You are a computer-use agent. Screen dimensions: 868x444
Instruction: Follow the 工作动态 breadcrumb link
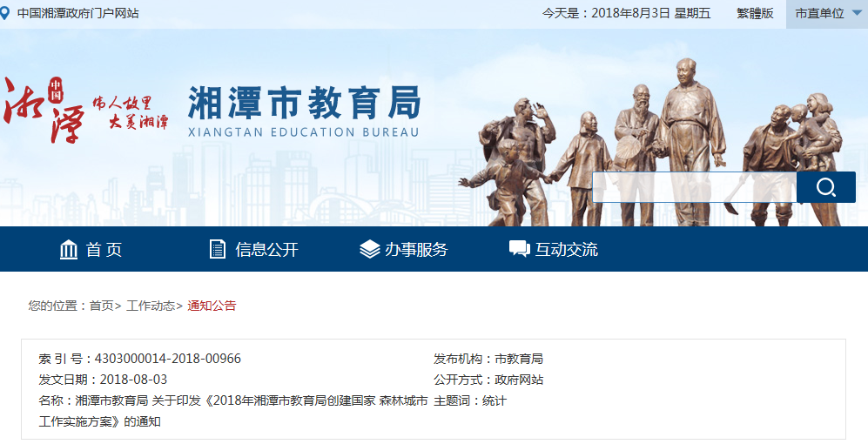tap(151, 306)
